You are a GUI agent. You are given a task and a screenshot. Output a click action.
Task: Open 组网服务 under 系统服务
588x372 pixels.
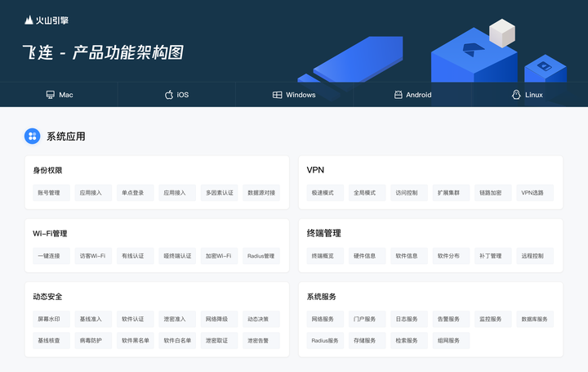click(448, 340)
